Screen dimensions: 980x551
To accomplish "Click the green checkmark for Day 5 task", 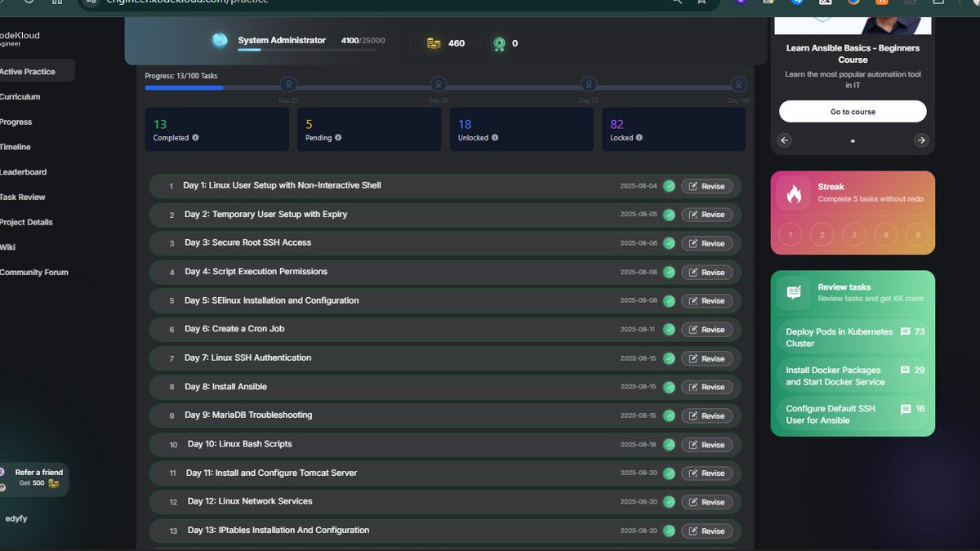I will coord(669,301).
